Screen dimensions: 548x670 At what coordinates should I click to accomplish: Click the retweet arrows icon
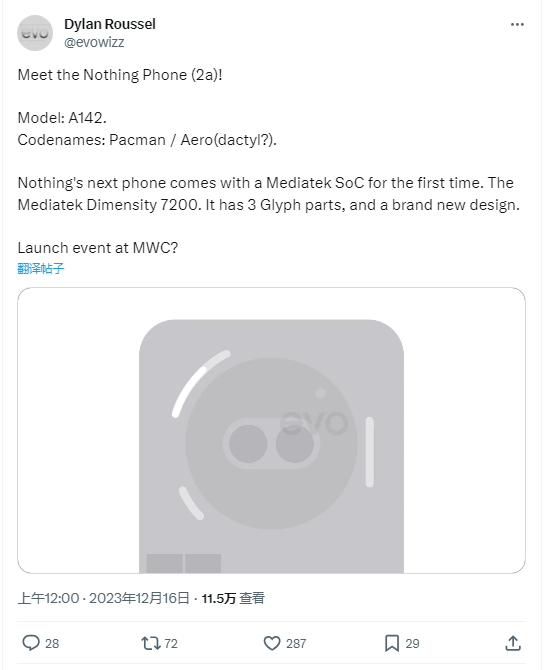[x=150, y=643]
